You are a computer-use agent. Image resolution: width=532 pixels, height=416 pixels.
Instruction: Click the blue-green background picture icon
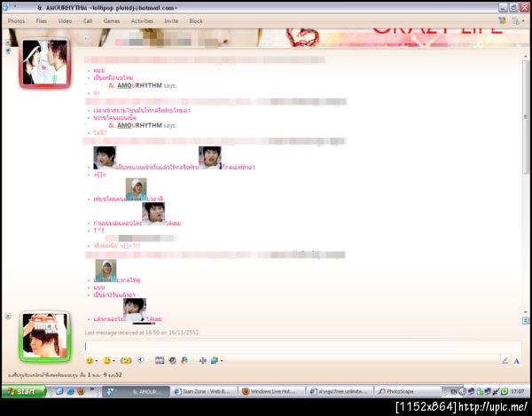pyautogui.click(x=215, y=361)
